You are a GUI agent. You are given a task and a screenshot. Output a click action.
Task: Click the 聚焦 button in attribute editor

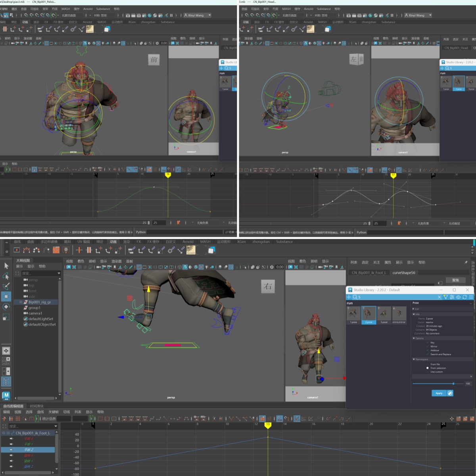point(455,280)
